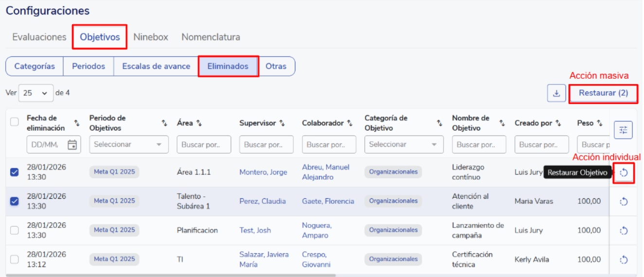The height and width of the screenshot is (277, 644).
Task: Click the download export icon button
Action: pyautogui.click(x=556, y=93)
